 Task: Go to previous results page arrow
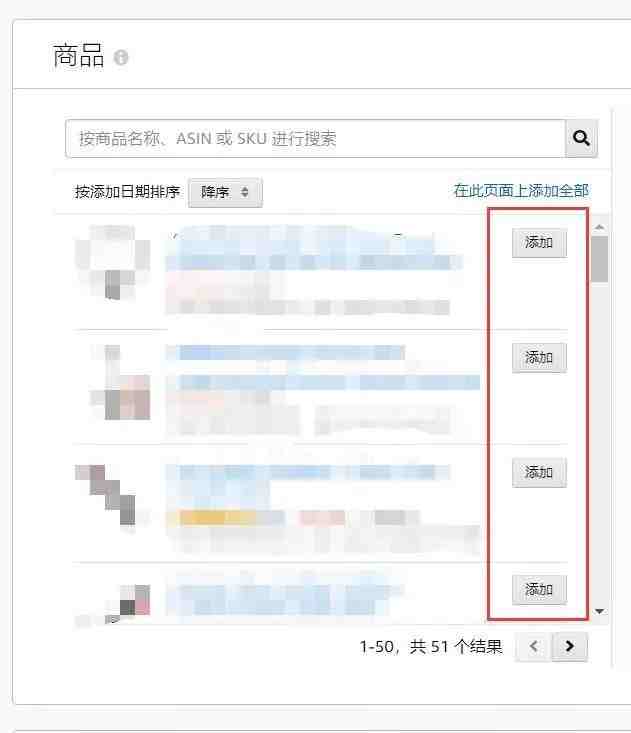click(534, 647)
